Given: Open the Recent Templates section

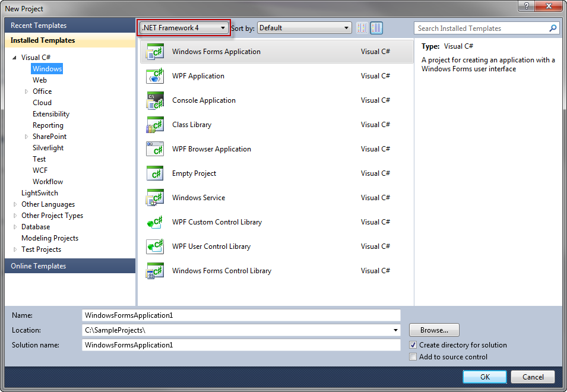Looking at the screenshot, I should coord(39,26).
